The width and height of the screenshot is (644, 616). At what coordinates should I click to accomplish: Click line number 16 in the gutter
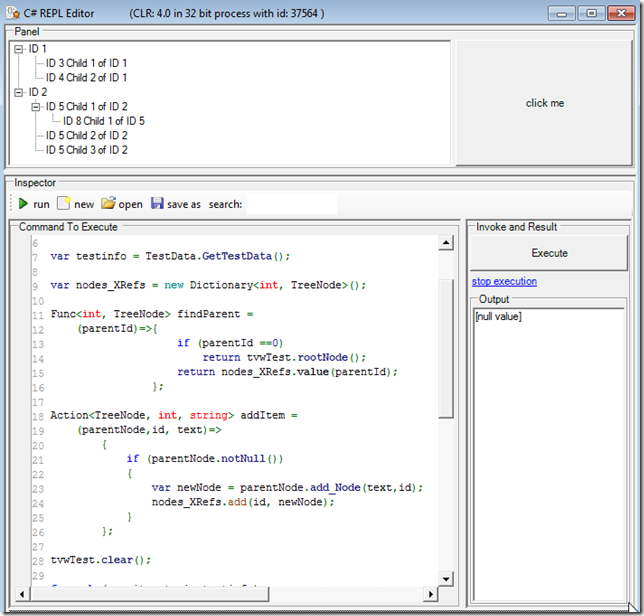point(38,387)
